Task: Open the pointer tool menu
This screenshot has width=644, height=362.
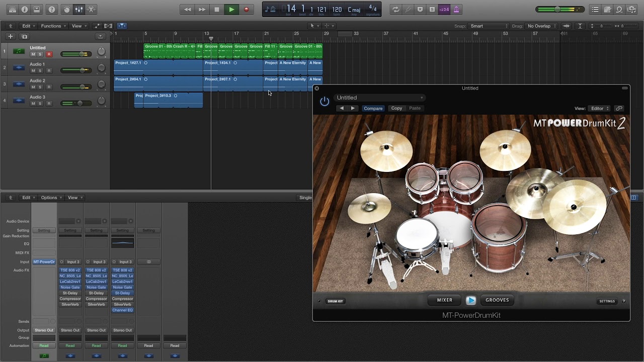Action: [313, 26]
